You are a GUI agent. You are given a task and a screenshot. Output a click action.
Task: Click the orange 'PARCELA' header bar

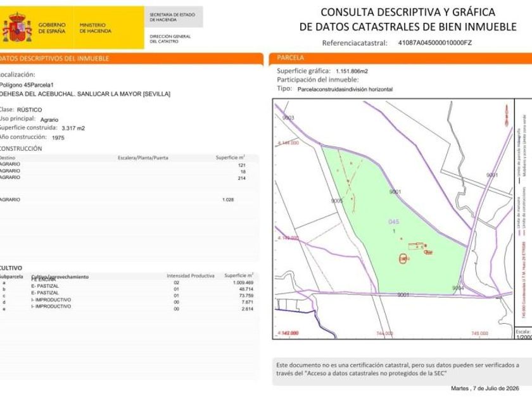(x=400, y=58)
